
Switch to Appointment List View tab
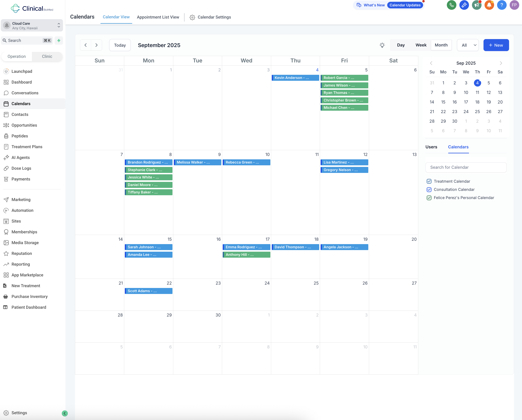(x=158, y=17)
